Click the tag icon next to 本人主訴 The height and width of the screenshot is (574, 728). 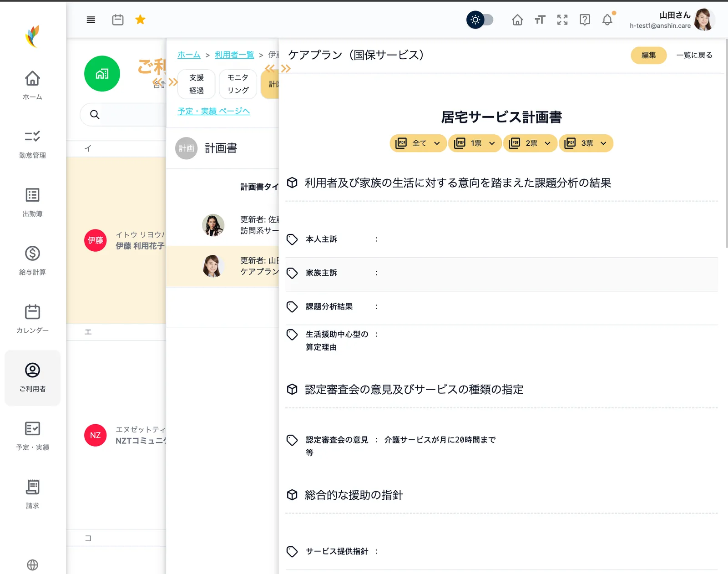tap(292, 239)
